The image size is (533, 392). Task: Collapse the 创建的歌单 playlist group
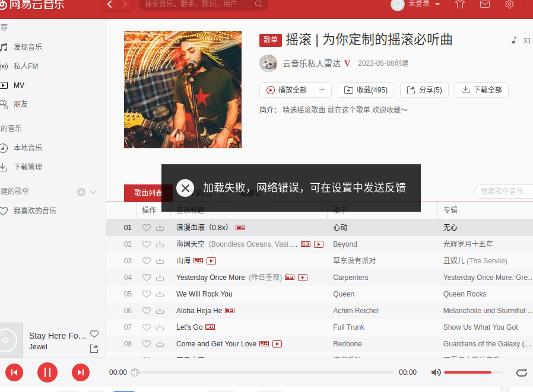click(x=94, y=192)
